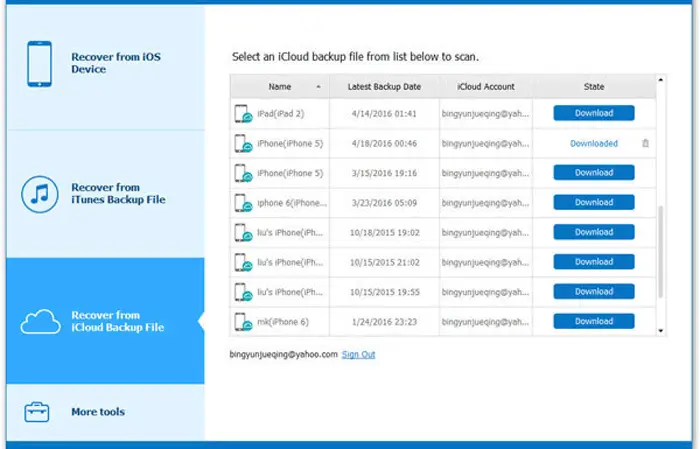This screenshot has height=449, width=700.
Task: Click the iTunes music note icon
Action: (38, 193)
